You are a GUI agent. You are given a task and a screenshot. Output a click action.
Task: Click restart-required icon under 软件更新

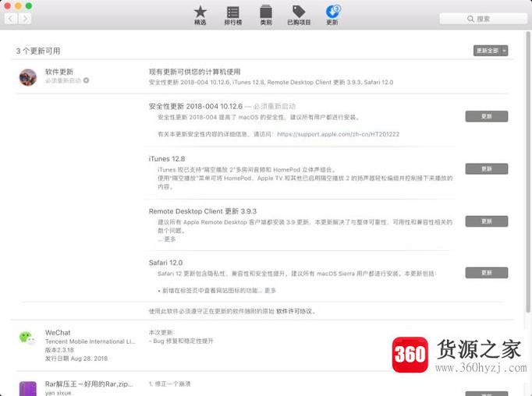click(x=86, y=80)
